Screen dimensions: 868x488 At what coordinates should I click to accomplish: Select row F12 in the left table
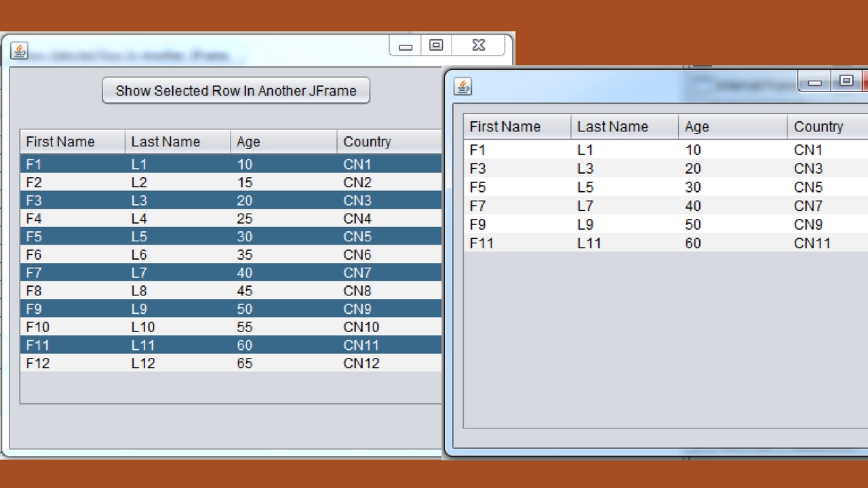coord(231,363)
